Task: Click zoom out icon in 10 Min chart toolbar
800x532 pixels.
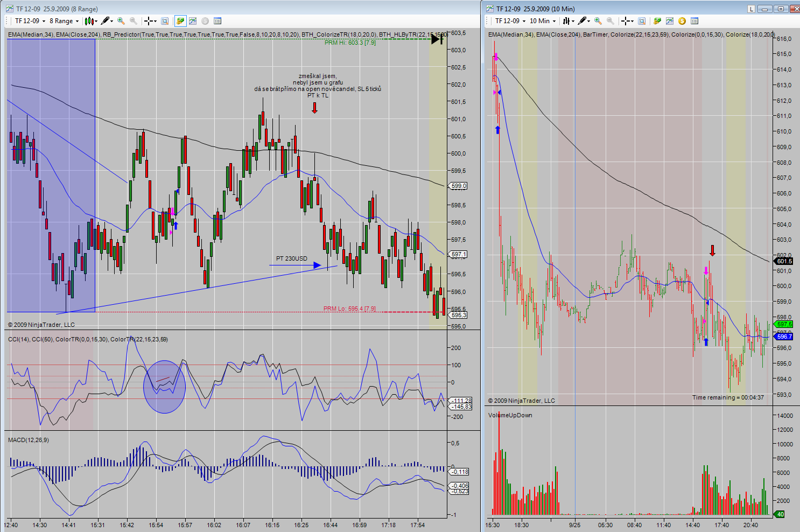Action: pyautogui.click(x=610, y=21)
